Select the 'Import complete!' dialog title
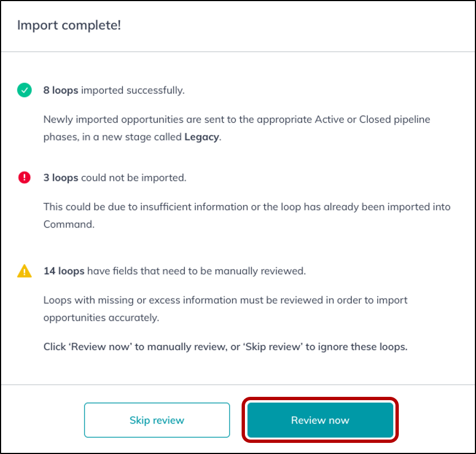The height and width of the screenshot is (454, 476). [x=68, y=25]
